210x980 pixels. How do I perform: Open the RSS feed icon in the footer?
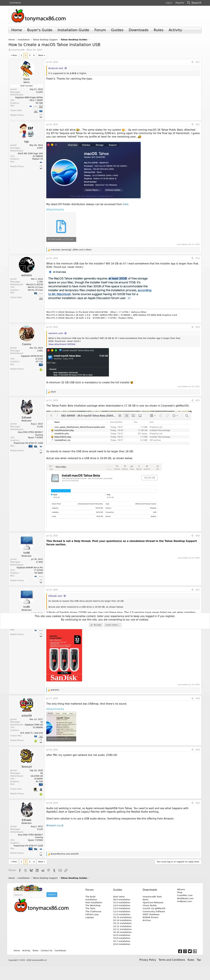tap(195, 951)
